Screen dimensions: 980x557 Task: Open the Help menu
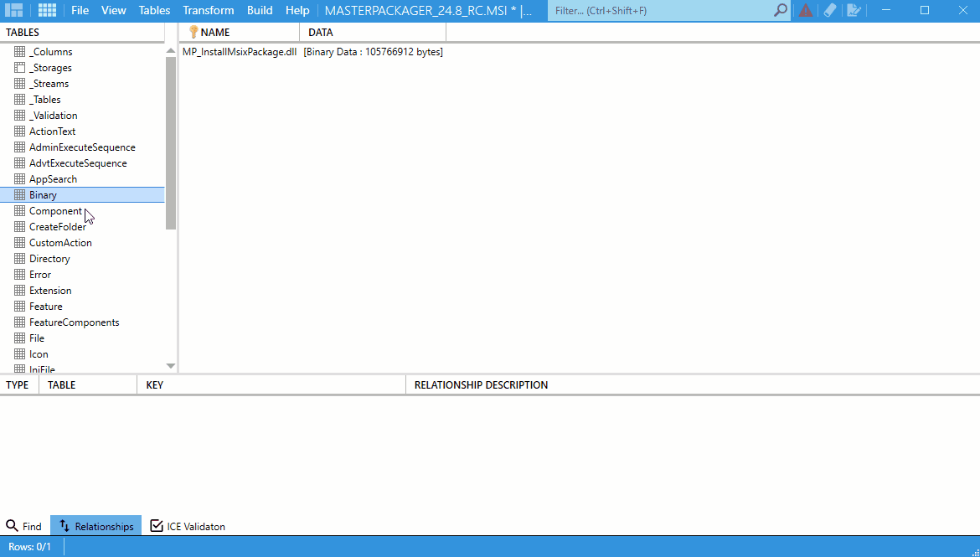(x=297, y=10)
